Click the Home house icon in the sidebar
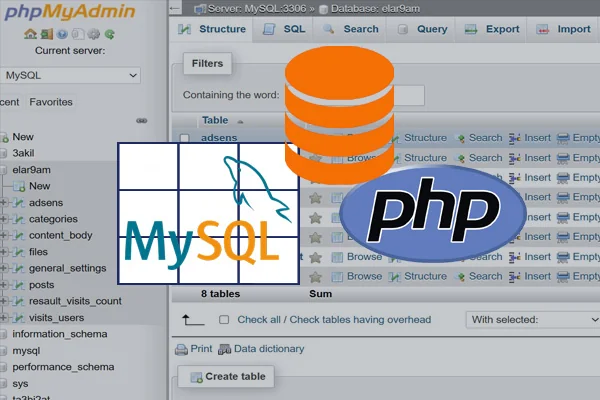 30,34
